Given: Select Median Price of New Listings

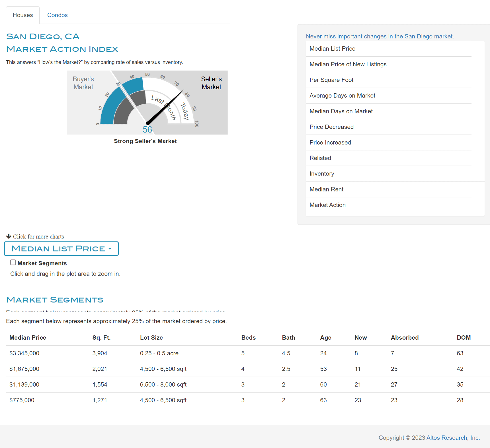Looking at the screenshot, I should pos(389,64).
